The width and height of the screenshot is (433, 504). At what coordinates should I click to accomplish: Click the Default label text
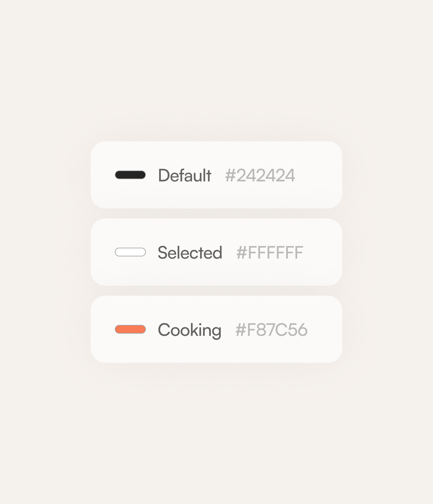tap(185, 175)
